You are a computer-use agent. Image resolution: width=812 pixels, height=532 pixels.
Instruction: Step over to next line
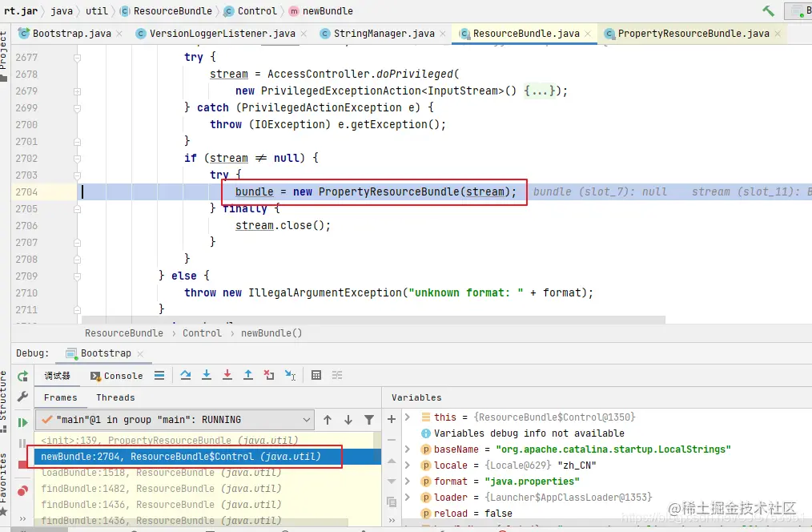[x=186, y=376]
